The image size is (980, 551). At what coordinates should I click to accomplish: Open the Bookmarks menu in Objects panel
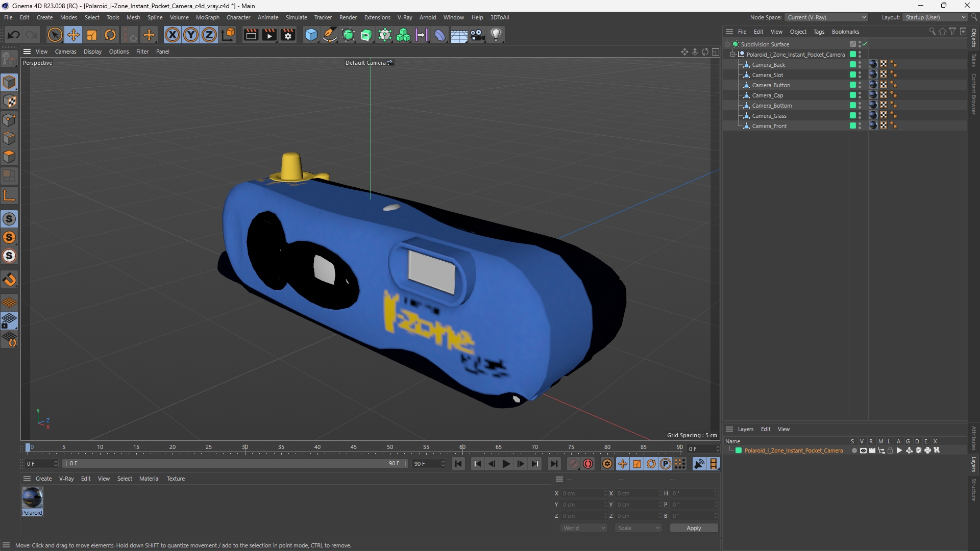(x=845, y=32)
